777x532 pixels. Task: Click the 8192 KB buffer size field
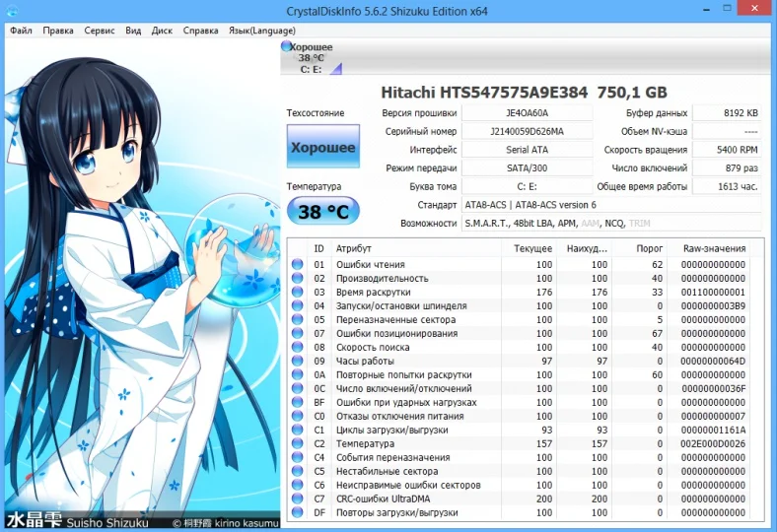[x=727, y=113]
